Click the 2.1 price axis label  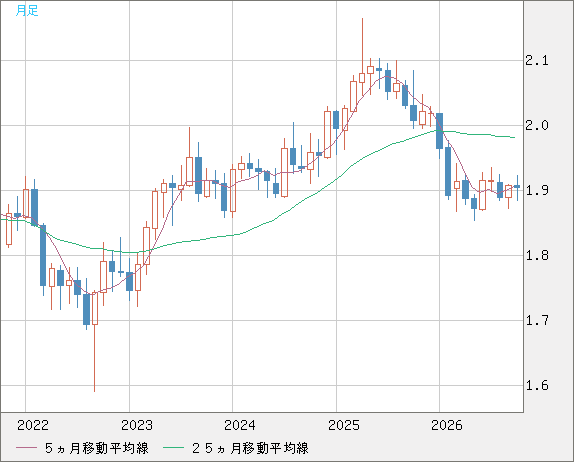(x=537, y=60)
